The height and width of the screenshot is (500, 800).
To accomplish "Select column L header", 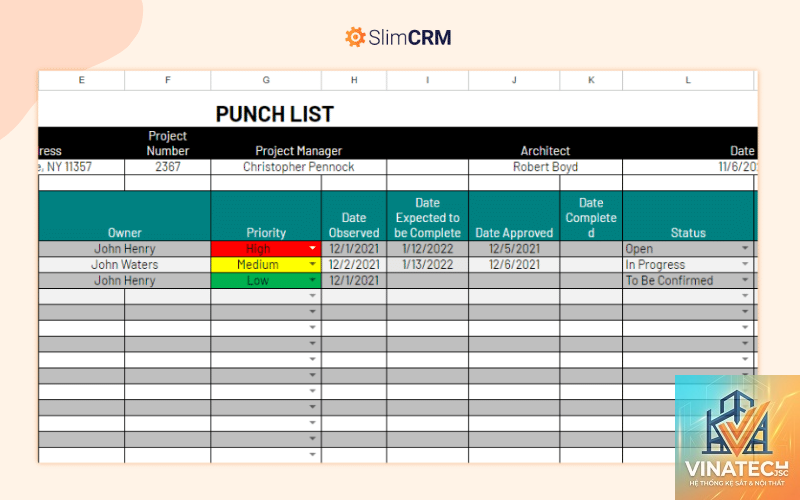I will [x=688, y=80].
